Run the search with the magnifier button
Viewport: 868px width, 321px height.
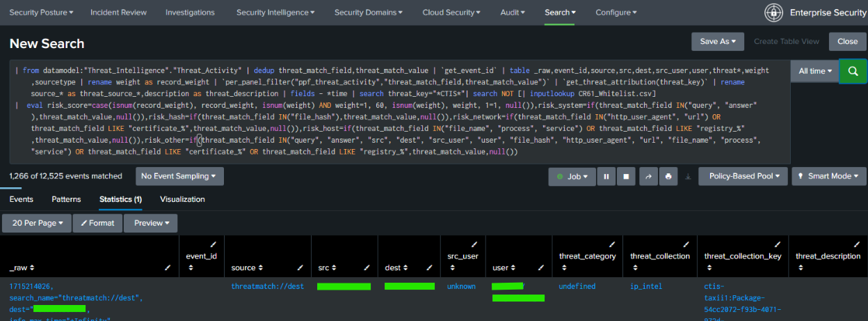[853, 72]
